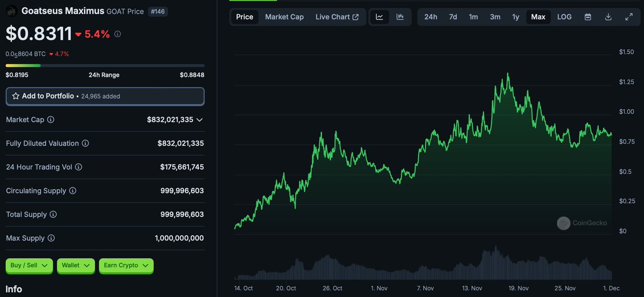
Task: Set chart range to 24h
Action: [430, 17]
